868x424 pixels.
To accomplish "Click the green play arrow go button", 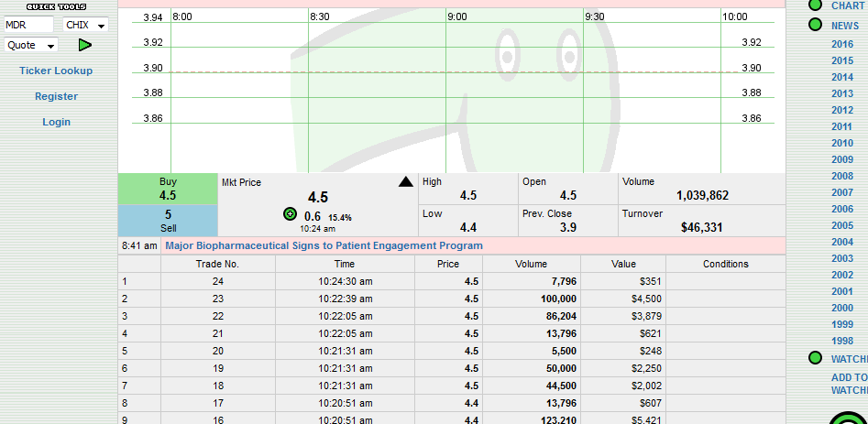I will tap(84, 45).
